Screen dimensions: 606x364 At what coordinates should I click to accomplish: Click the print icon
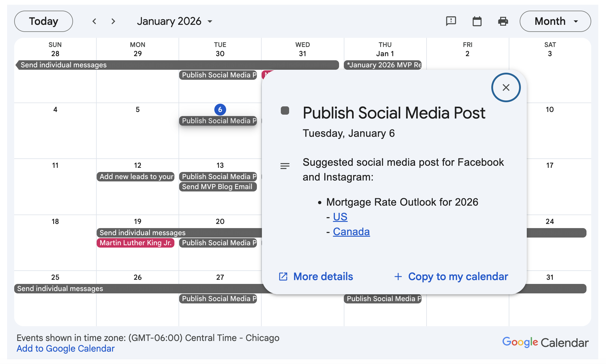click(503, 21)
